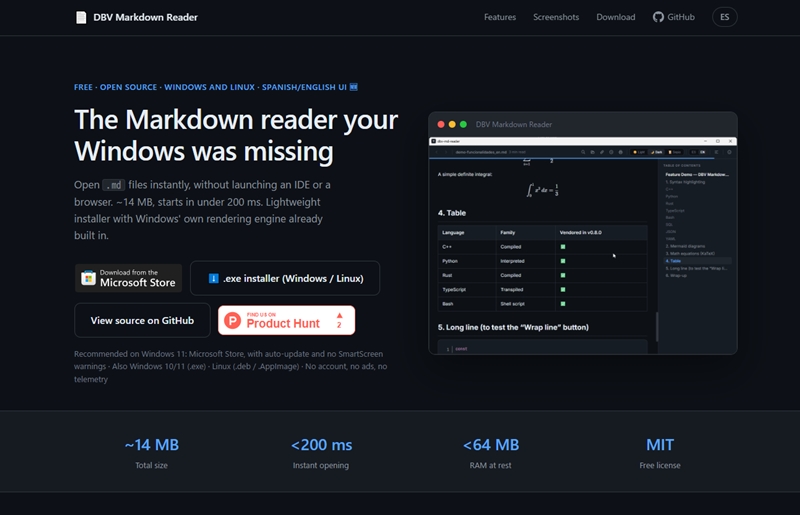
Task: Click the "5. Long line" heading in preview
Action: [x=513, y=327]
